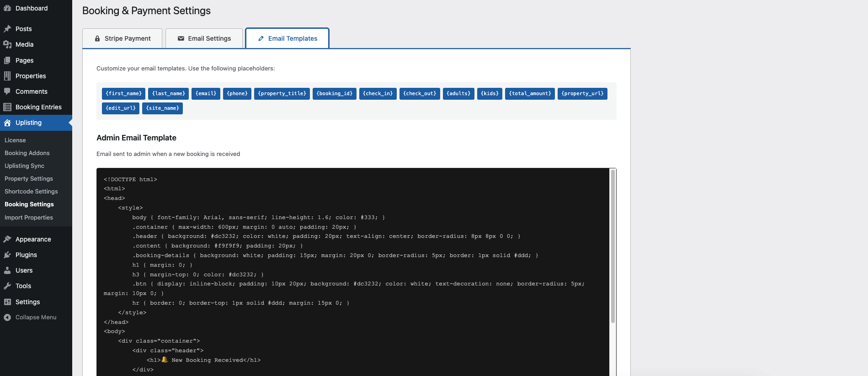The width and height of the screenshot is (868, 376).
Task: Click the Collapse Menu arrow icon
Action: pyautogui.click(x=7, y=317)
